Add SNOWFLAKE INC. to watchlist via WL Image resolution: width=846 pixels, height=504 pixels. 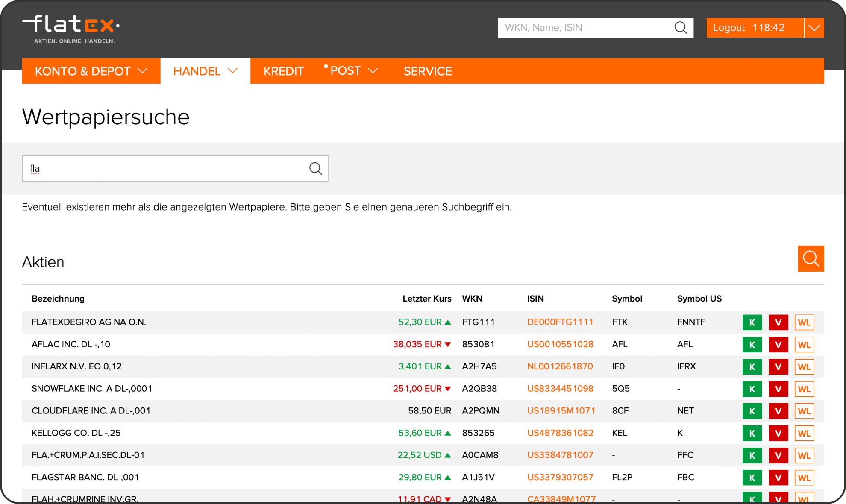(x=804, y=389)
